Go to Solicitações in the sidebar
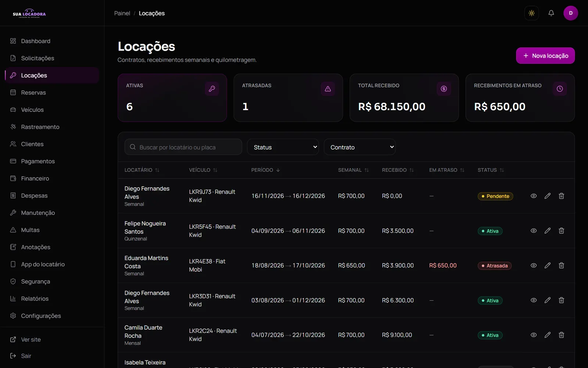588x368 pixels. 52,58
